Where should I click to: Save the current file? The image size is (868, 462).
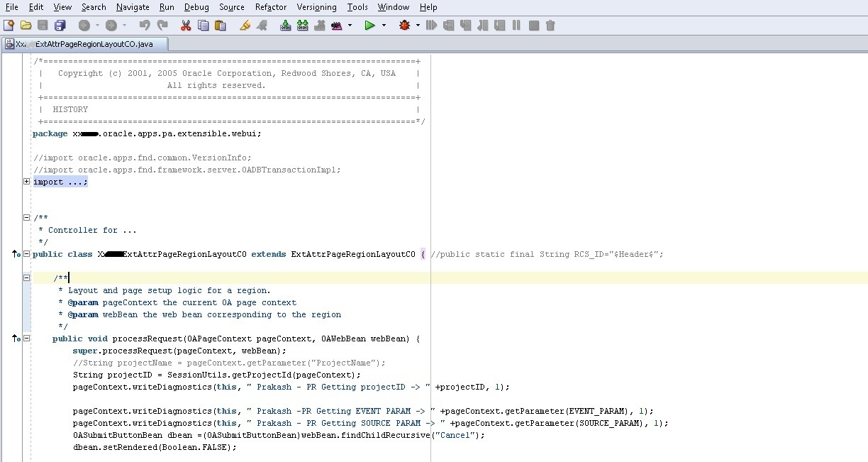(x=43, y=26)
